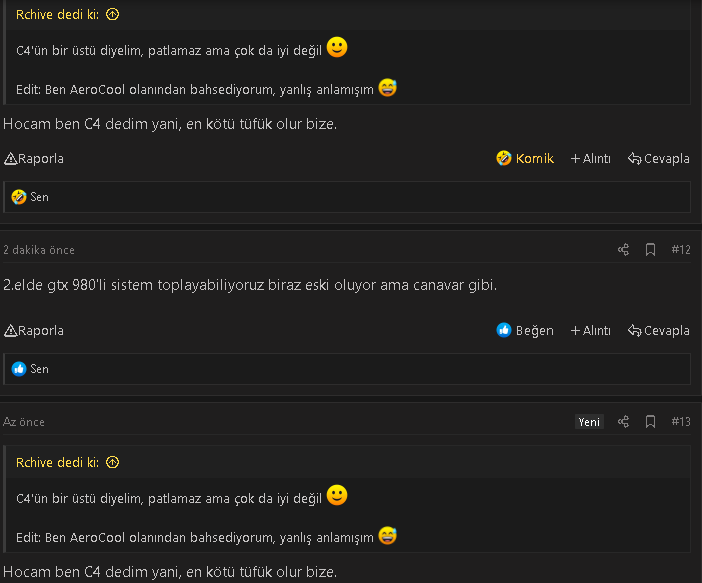Click Raporla on the GTX 980 post

(x=34, y=330)
